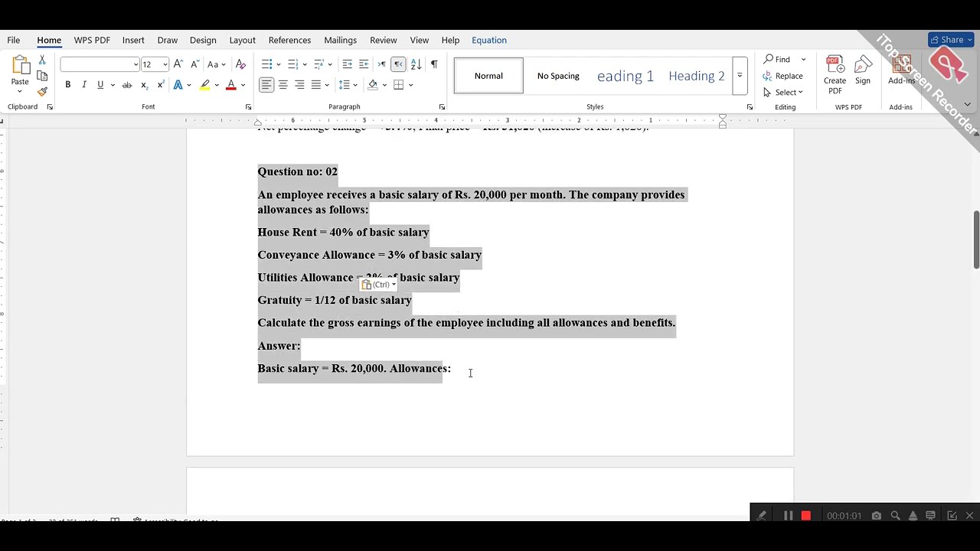Increase paragraph indent
The height and width of the screenshot is (551, 980).
tap(364, 64)
